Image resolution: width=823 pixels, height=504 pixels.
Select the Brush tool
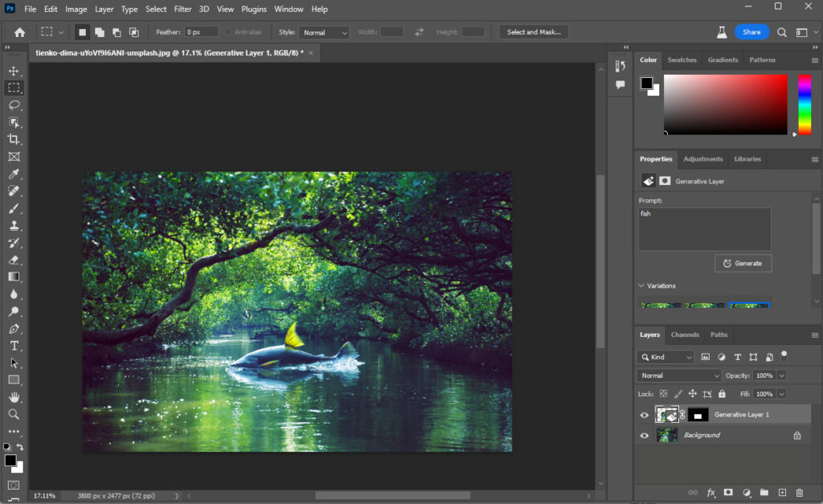tap(14, 208)
